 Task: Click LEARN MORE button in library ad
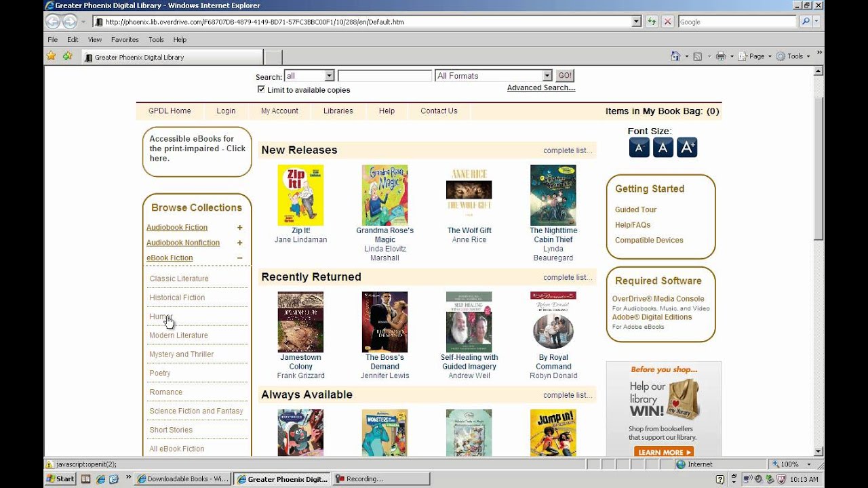[x=664, y=452]
